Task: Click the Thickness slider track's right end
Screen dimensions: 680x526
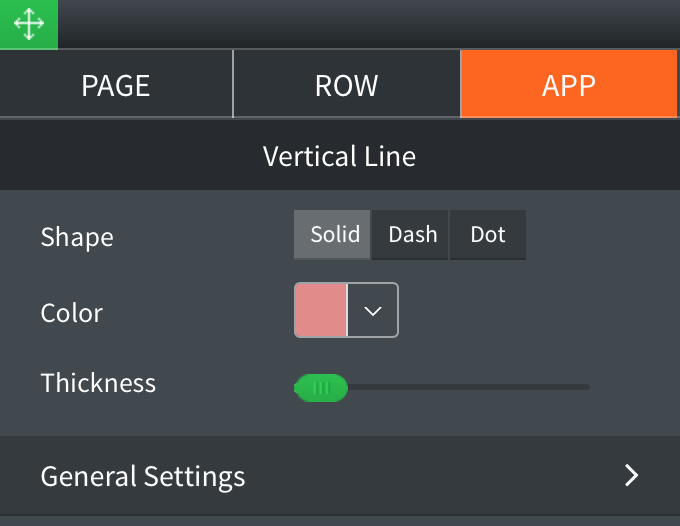Action: (x=585, y=387)
